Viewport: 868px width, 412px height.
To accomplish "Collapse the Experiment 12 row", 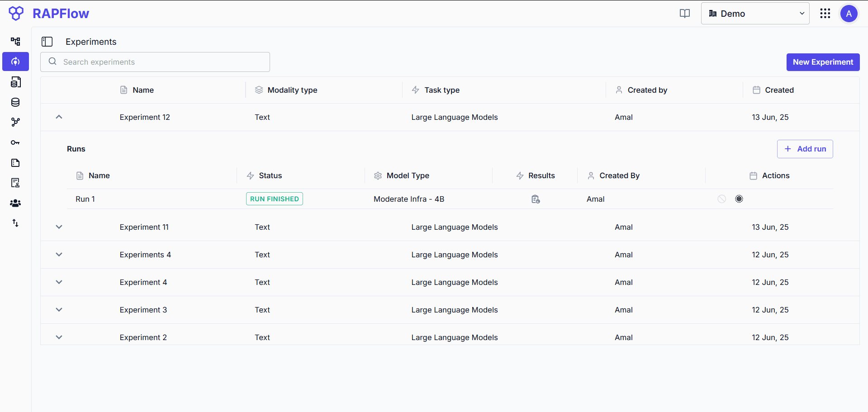I will tap(59, 117).
